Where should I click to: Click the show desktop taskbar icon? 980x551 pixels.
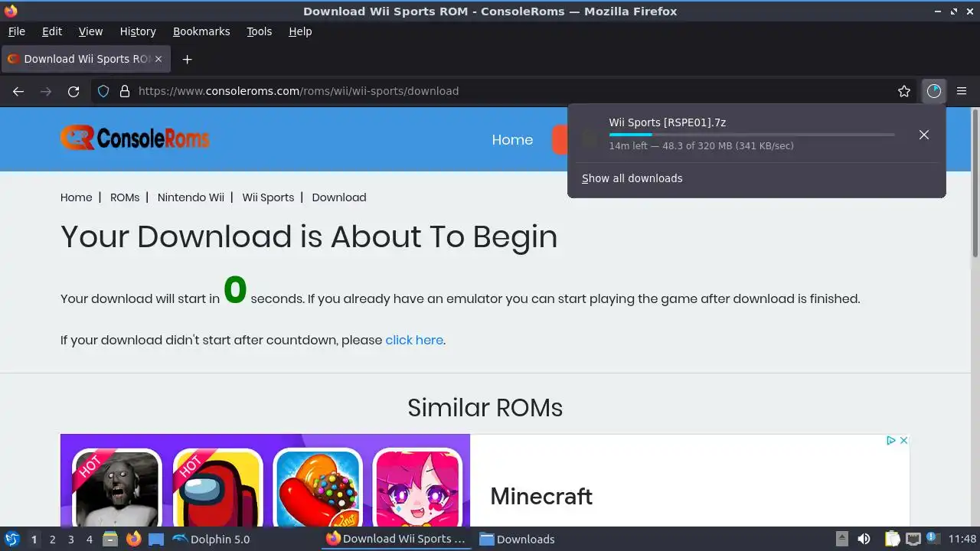click(x=156, y=539)
